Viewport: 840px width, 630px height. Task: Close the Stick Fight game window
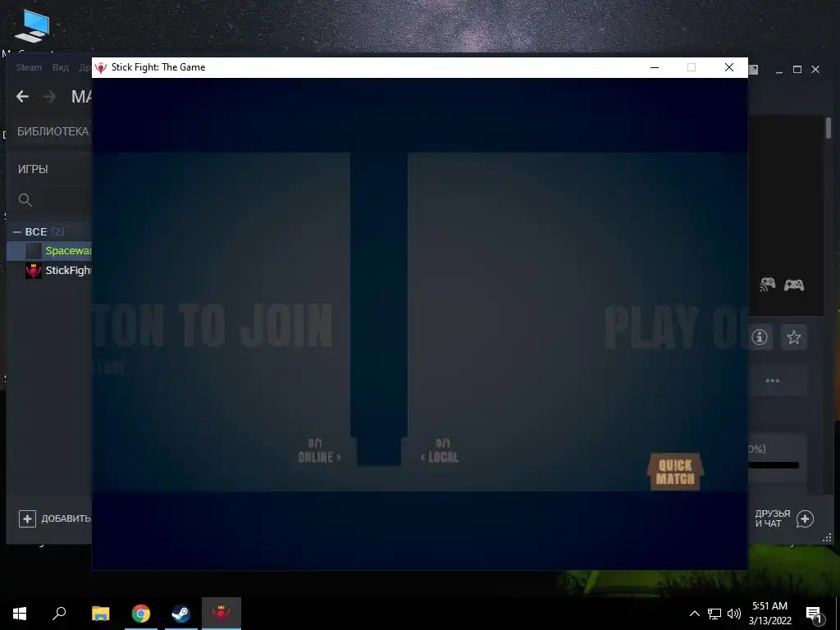(x=729, y=67)
